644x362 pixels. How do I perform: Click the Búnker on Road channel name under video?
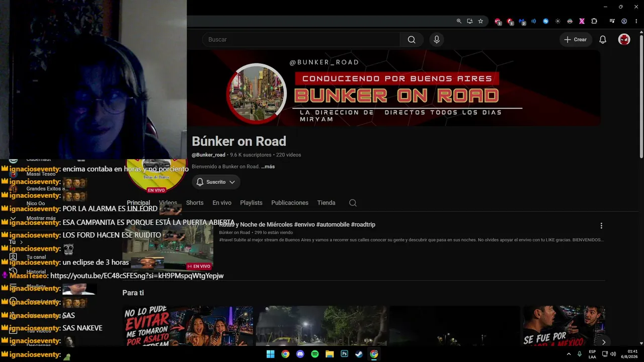tap(234, 232)
